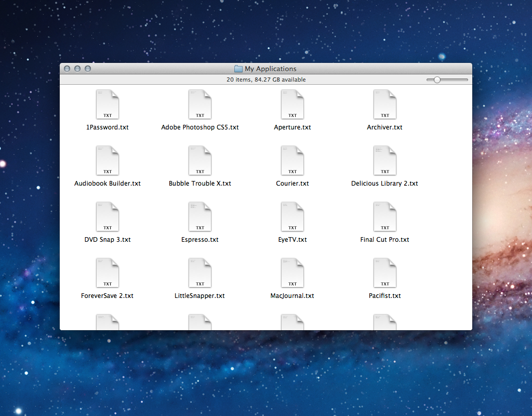The width and height of the screenshot is (532, 416).
Task: Click the Adobe Photoshop CS5.txt file icon
Action: pyautogui.click(x=200, y=105)
